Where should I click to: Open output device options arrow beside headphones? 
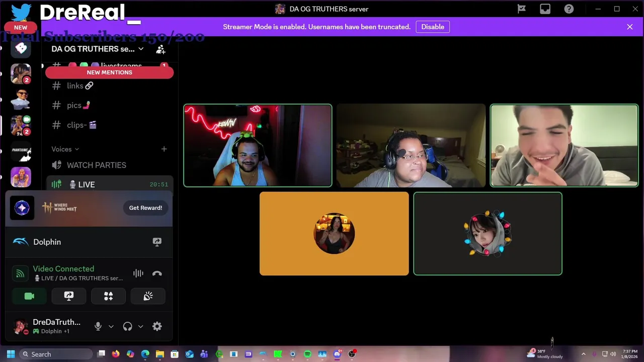click(140, 326)
